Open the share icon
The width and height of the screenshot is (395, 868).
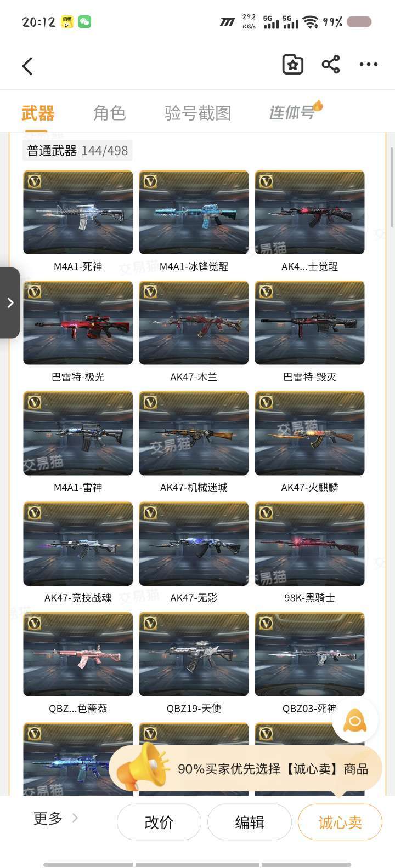click(331, 65)
